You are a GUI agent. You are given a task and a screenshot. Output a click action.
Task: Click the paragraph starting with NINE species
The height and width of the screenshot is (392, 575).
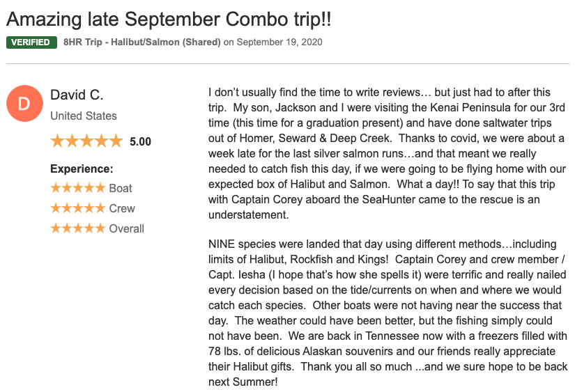point(388,313)
